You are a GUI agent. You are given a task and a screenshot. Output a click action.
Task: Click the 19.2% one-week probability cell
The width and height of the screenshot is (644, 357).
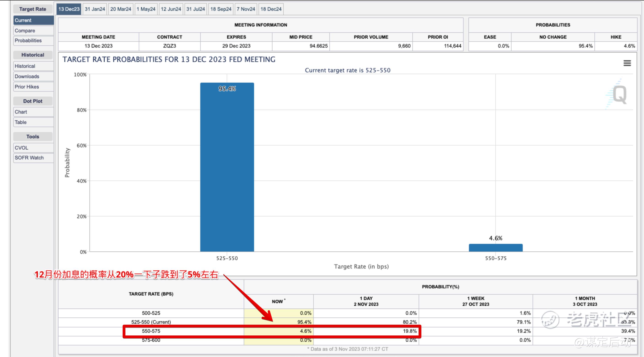point(476,331)
